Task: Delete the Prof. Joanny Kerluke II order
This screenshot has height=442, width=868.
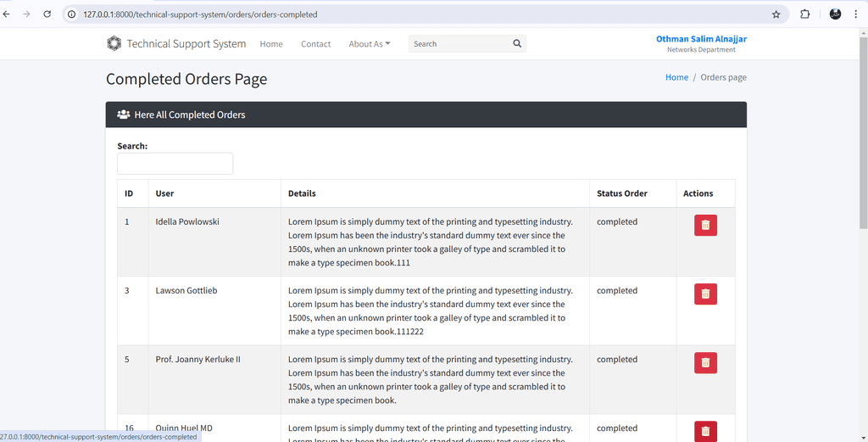Action: click(705, 363)
